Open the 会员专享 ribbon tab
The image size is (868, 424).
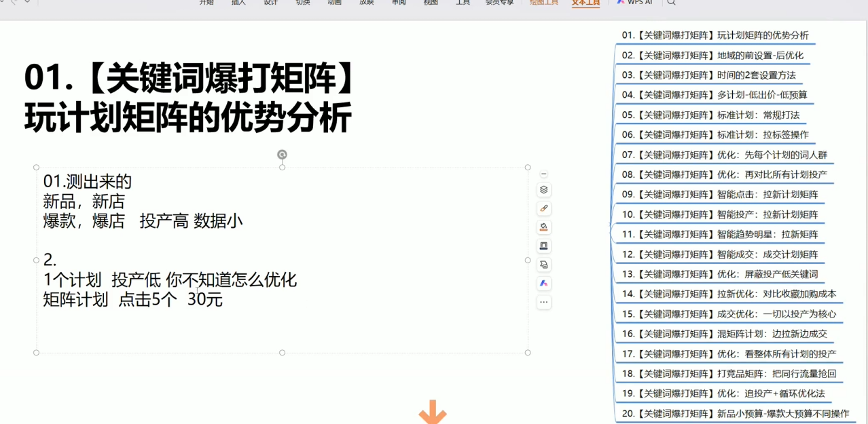point(499,3)
